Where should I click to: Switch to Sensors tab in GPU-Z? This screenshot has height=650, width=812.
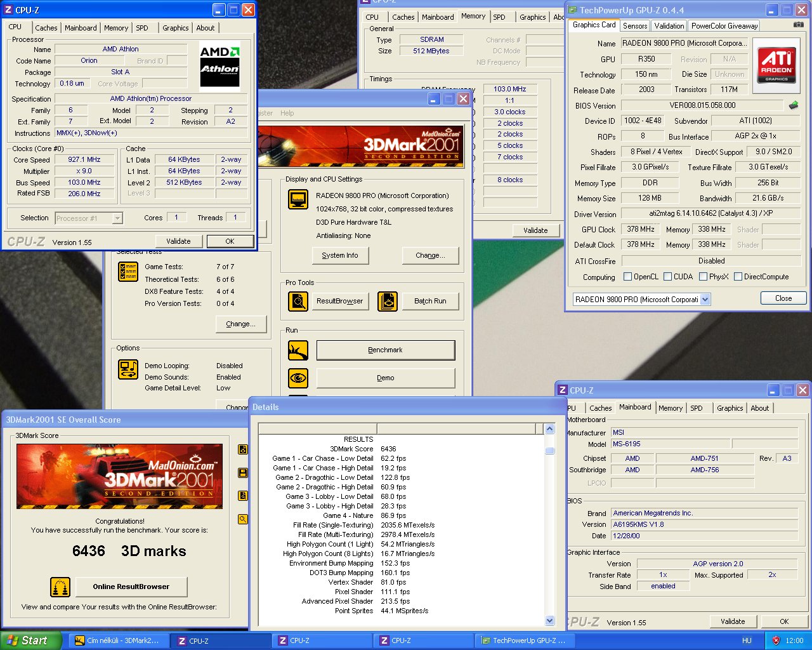pos(635,26)
